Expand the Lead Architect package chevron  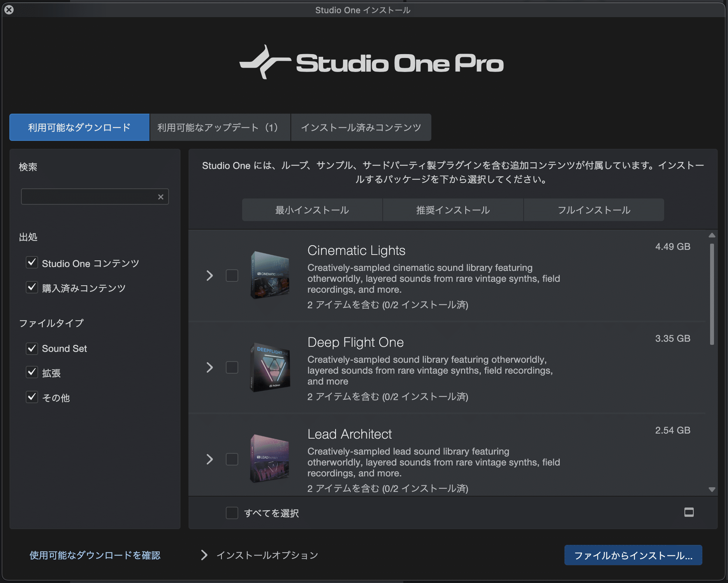209,459
